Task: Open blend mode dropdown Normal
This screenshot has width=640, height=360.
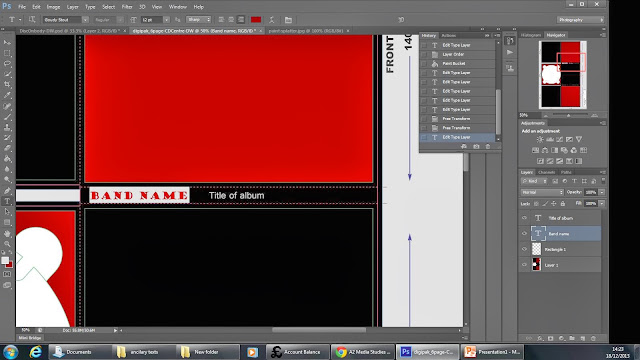Action: (542, 192)
